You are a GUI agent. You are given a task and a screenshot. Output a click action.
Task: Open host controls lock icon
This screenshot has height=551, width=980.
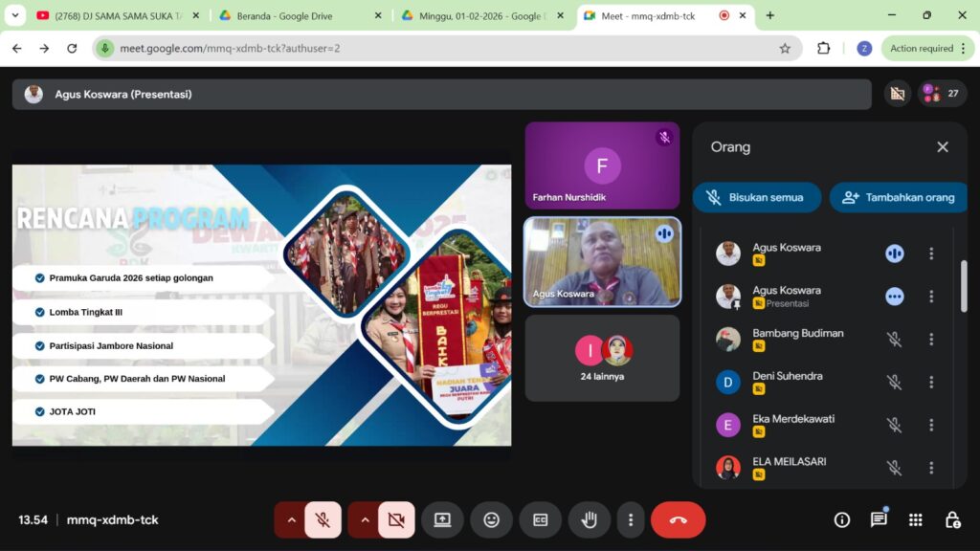(952, 519)
